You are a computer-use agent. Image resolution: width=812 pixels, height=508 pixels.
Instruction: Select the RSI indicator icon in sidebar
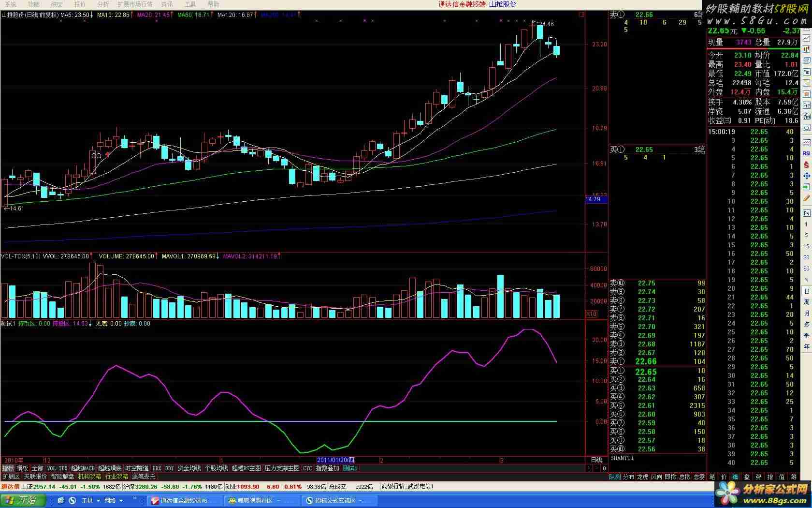click(x=806, y=153)
